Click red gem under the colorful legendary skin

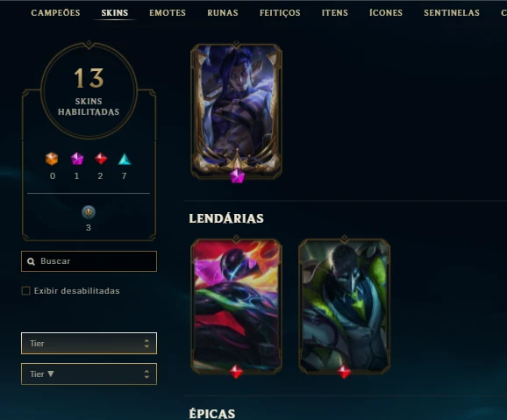click(x=236, y=372)
